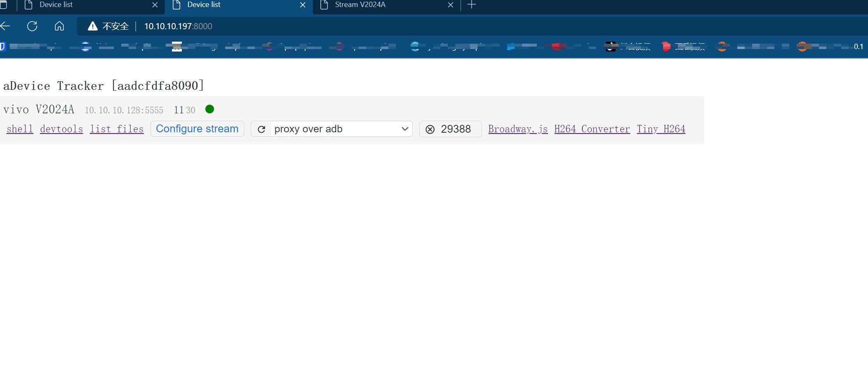This screenshot has width=868, height=380.
Task: Open the Broadway.js player link
Action: tap(518, 129)
